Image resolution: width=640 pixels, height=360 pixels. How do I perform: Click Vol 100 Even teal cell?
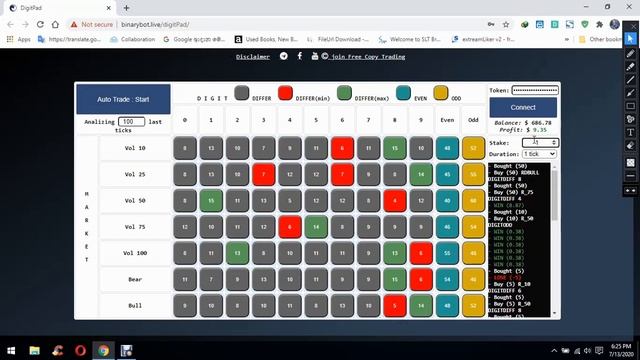(447, 253)
